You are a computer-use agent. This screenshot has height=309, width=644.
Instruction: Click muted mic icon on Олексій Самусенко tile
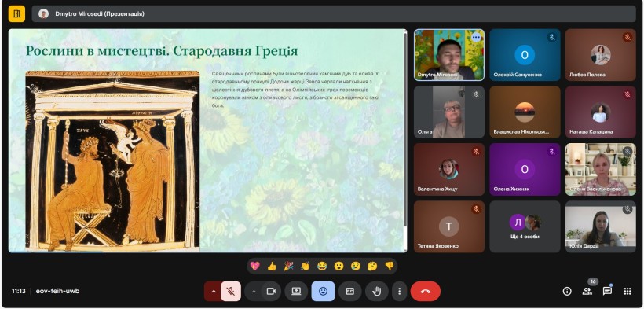(551, 38)
